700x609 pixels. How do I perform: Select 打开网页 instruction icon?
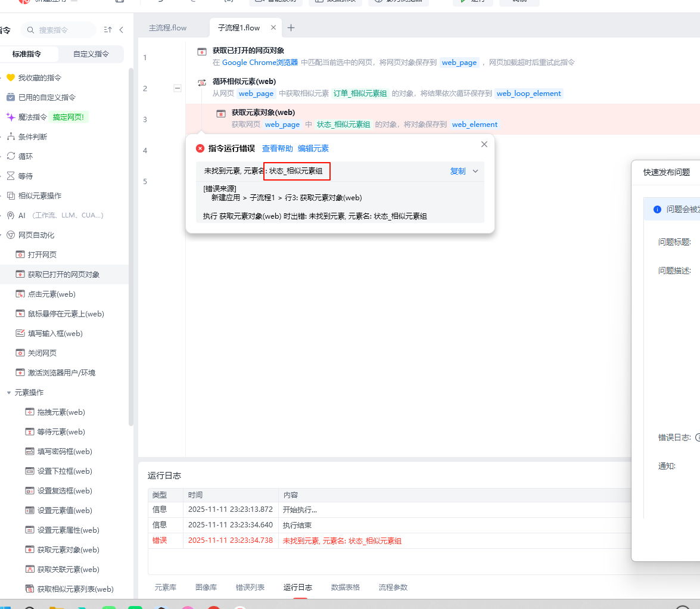click(20, 254)
